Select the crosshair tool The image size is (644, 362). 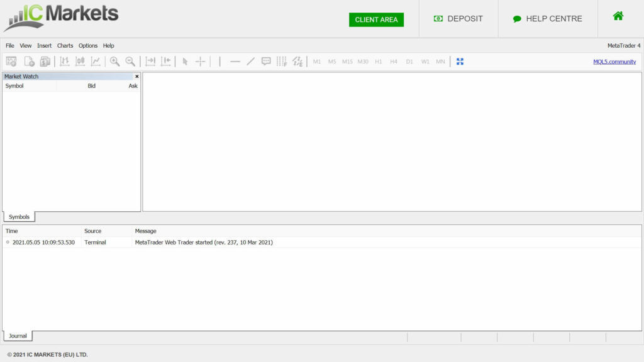click(x=200, y=62)
